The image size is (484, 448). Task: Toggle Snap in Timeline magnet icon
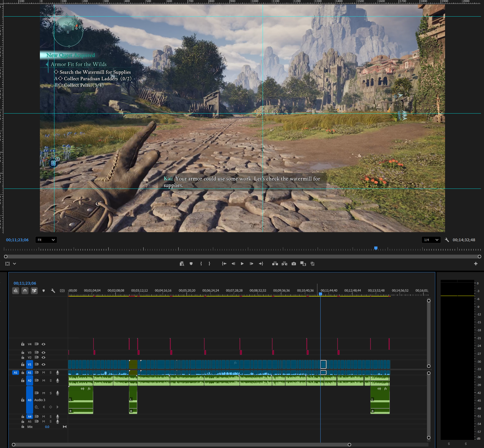(25, 290)
